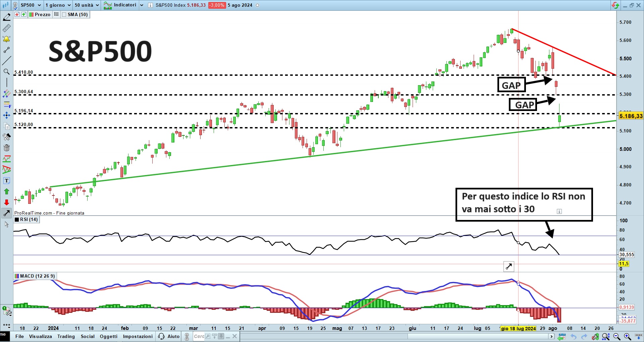Open the SP500 instrument dropdown

coord(31,5)
